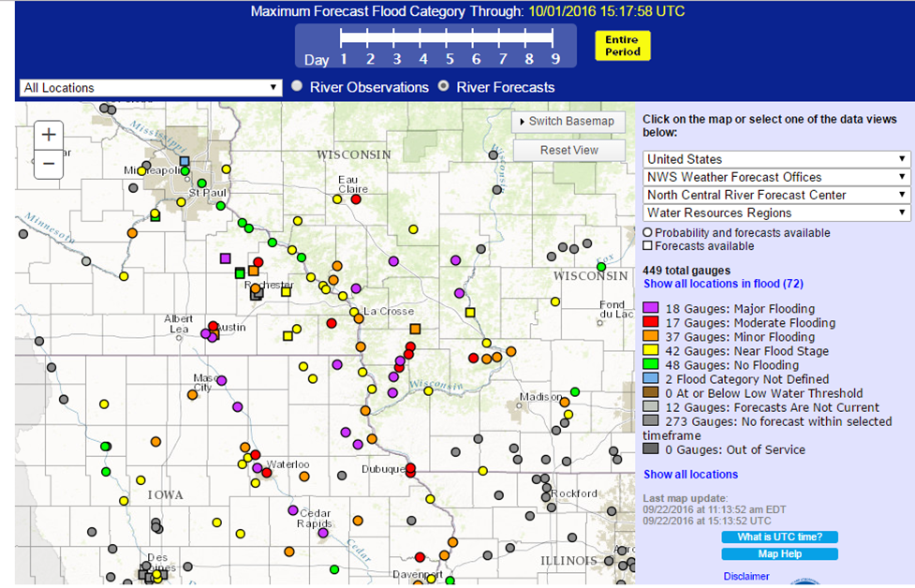Click the yellow square gauge east of La Crosse
This screenshot has height=588, width=915.
(x=470, y=313)
